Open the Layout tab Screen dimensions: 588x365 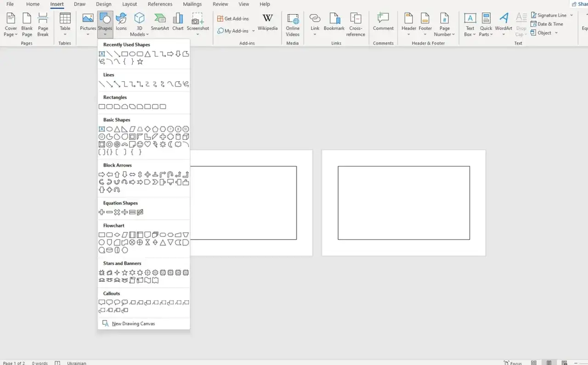130,4
